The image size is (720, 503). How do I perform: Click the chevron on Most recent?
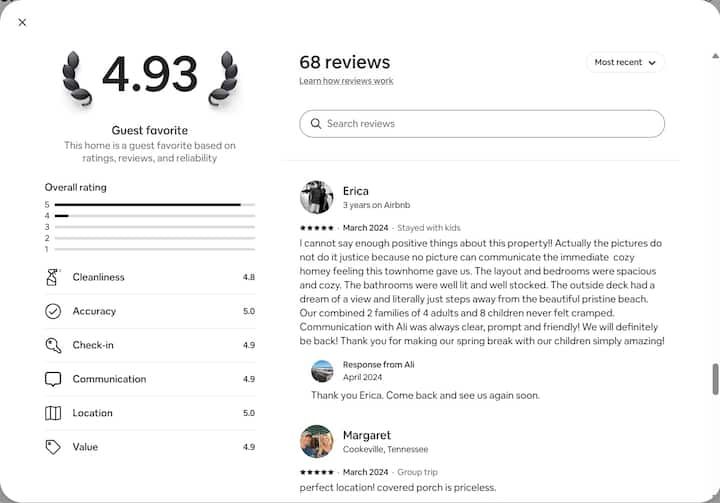coord(652,63)
